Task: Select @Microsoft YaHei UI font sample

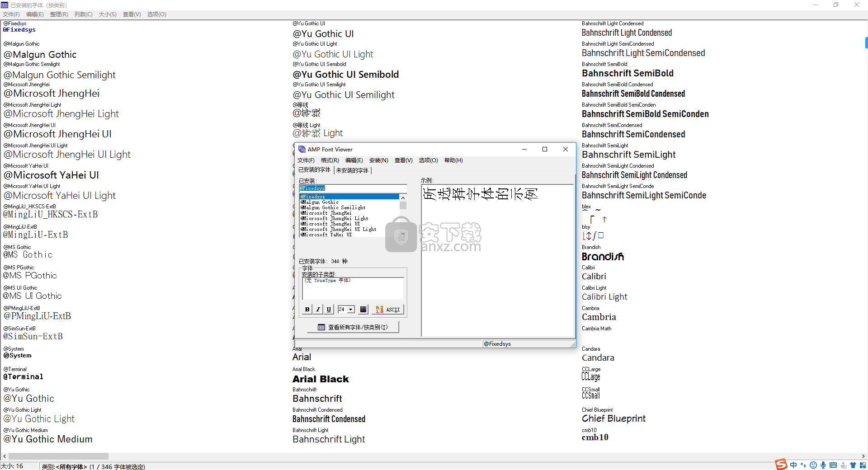Action: [x=51, y=175]
